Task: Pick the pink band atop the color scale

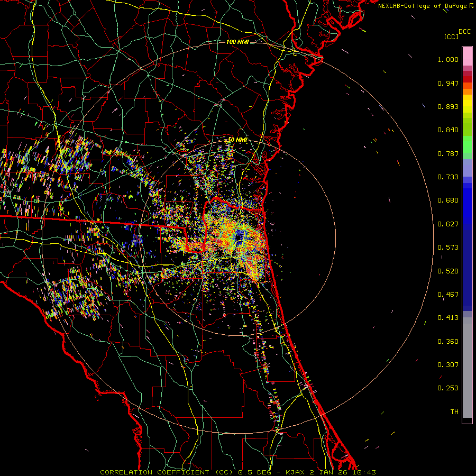Action: (x=467, y=57)
